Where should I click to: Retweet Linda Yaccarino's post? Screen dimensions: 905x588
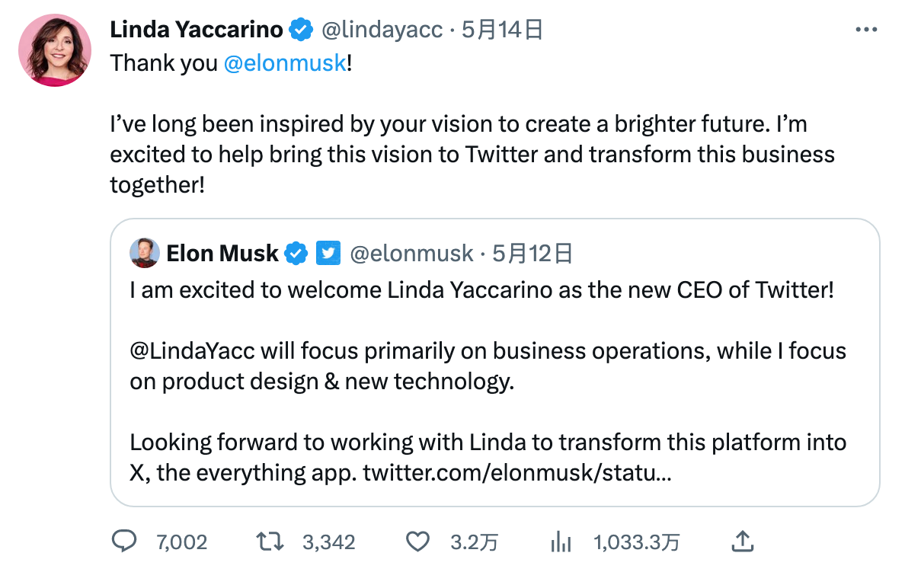pyautogui.click(x=270, y=542)
